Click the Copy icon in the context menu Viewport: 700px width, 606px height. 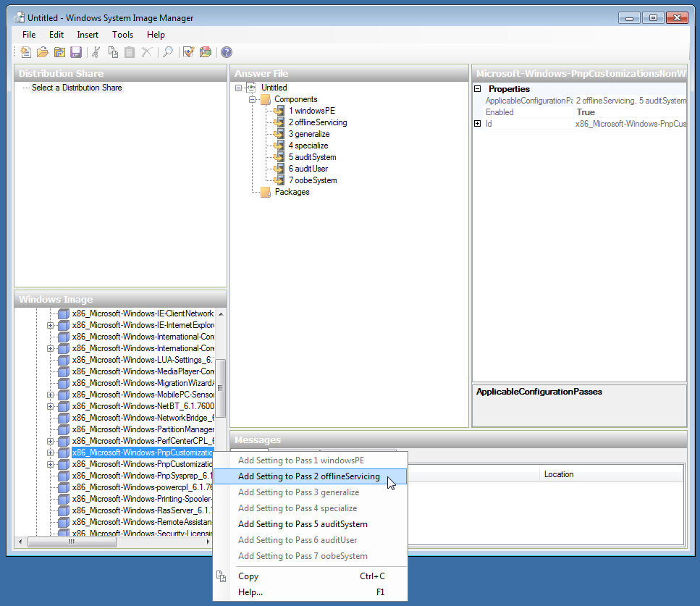pyautogui.click(x=221, y=576)
